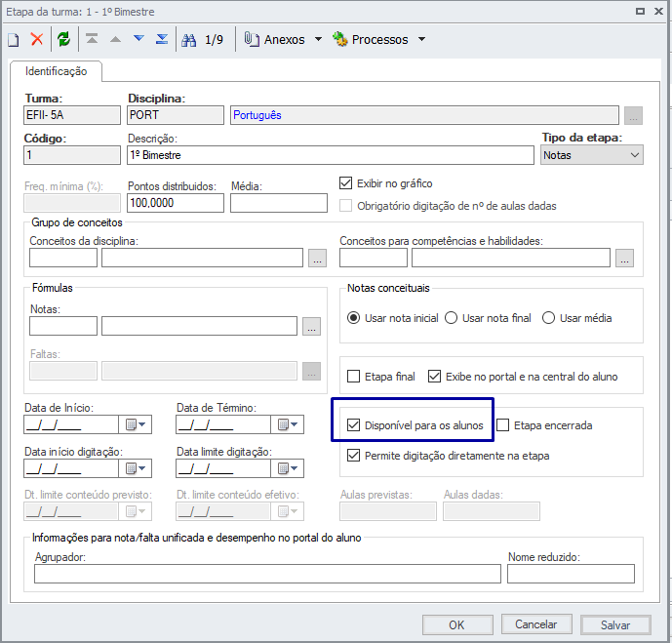The width and height of the screenshot is (672, 643).
Task: Check the Etapa final checkbox
Action: pos(353,377)
